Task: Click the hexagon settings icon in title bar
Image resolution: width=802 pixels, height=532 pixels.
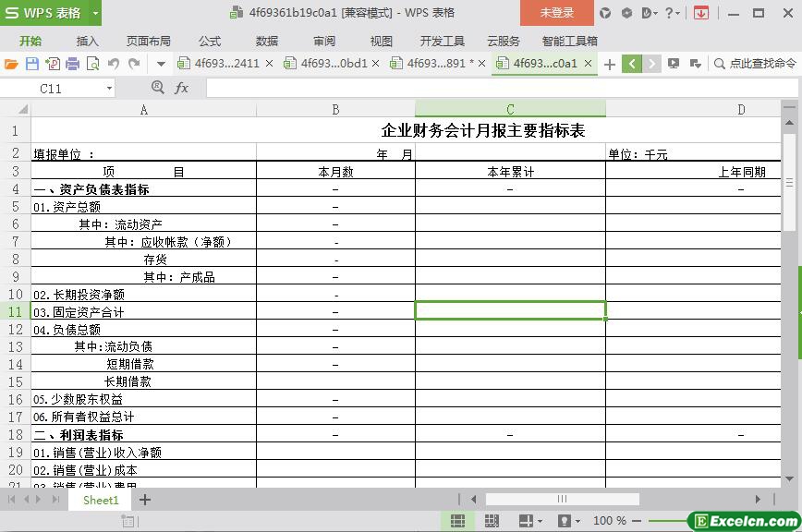Action: (626, 13)
